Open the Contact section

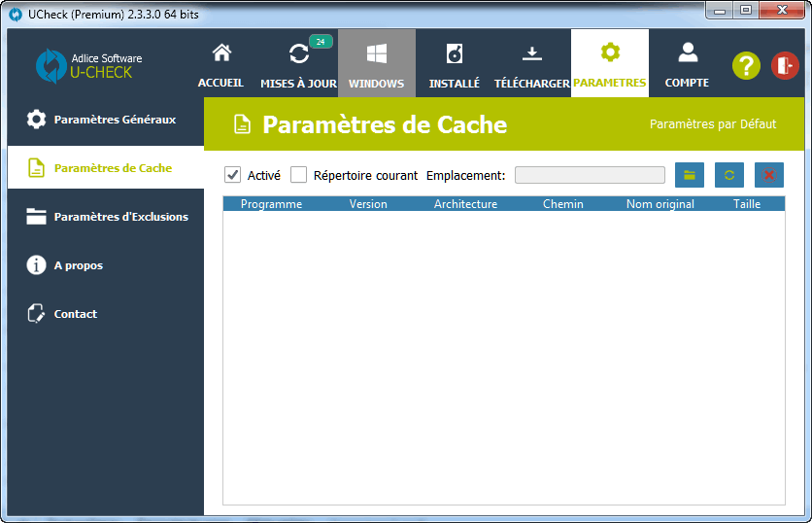click(76, 314)
